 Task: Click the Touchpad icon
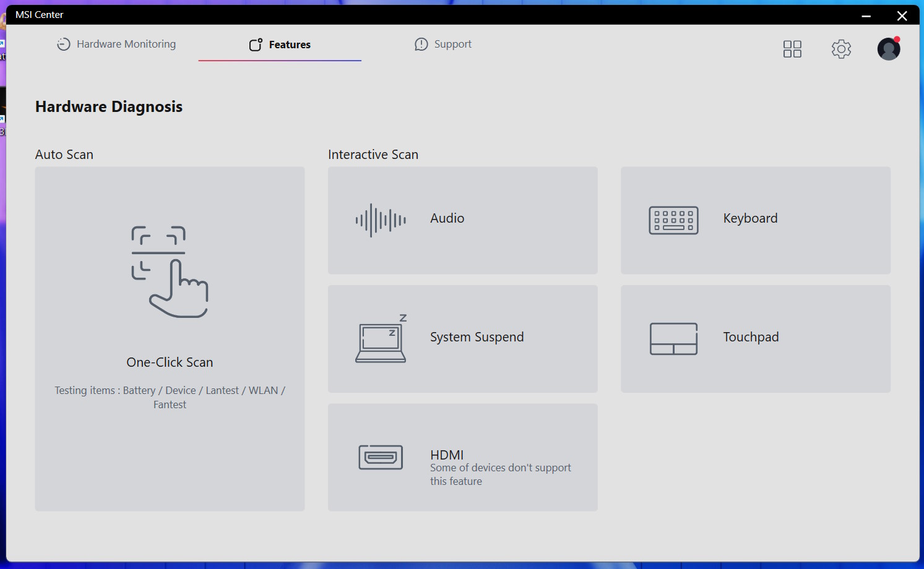[673, 339]
